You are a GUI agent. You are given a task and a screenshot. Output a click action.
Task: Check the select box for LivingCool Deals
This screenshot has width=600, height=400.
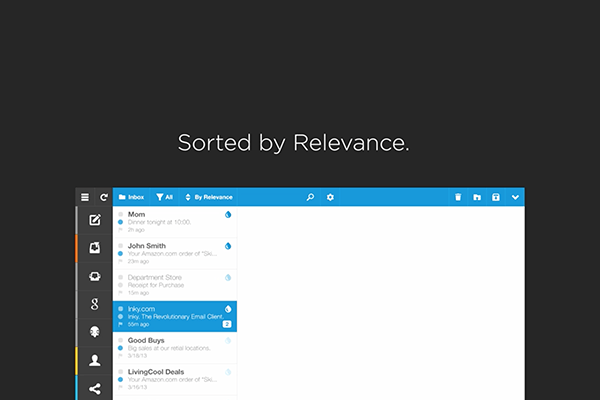click(121, 371)
